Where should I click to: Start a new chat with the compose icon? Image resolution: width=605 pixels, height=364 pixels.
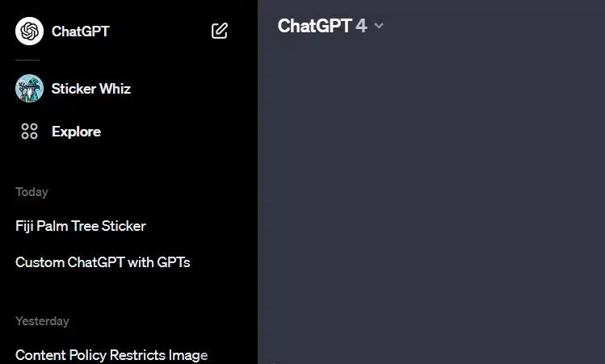click(220, 31)
